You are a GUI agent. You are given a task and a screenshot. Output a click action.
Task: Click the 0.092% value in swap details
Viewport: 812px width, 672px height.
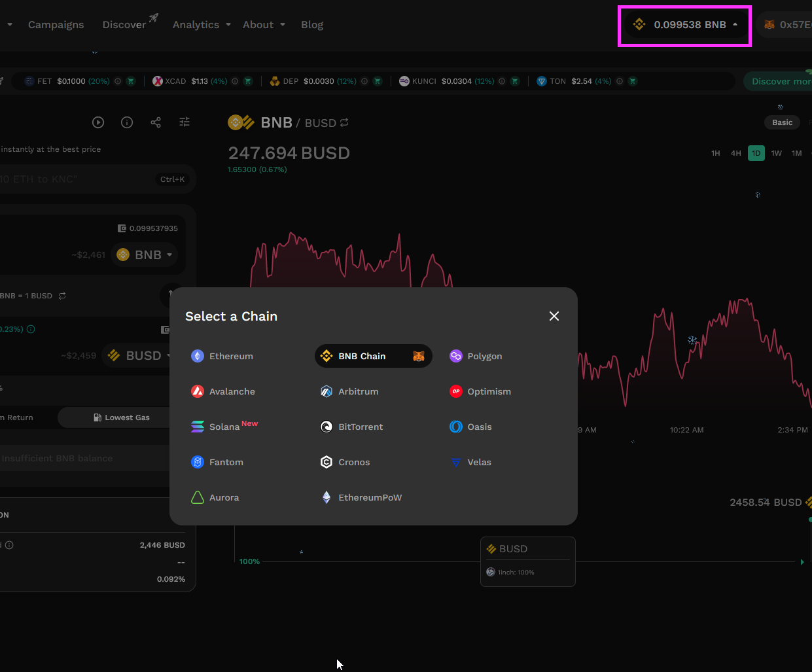pyautogui.click(x=171, y=579)
